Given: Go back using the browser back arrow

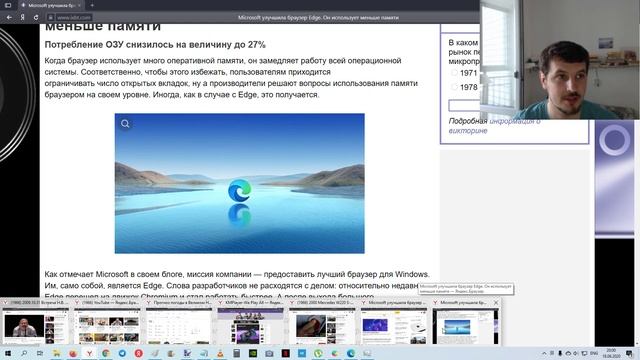Looking at the screenshot, I should click(x=9, y=18).
